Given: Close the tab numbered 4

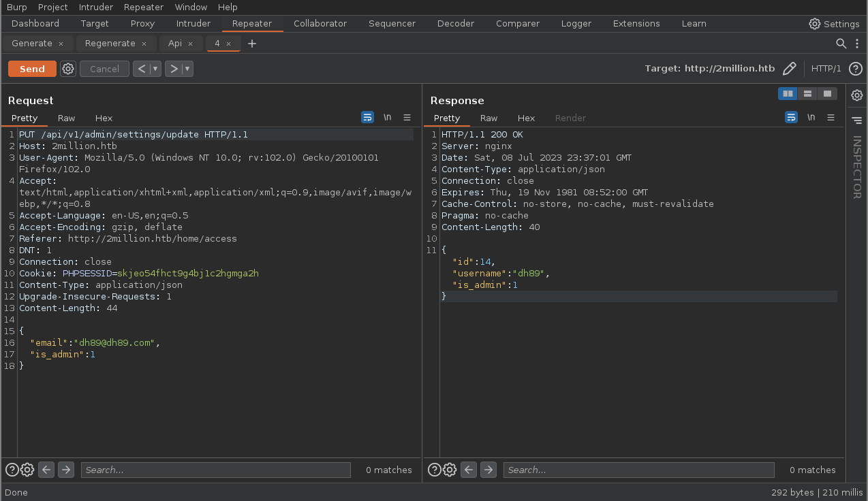Looking at the screenshot, I should tap(228, 44).
